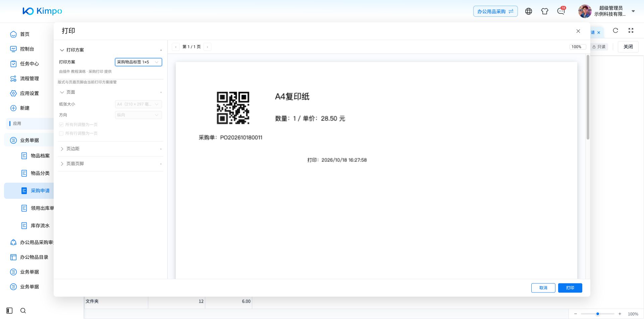644x319 pixels.
Task: Open the theme shirt icon
Action: coord(545,11)
